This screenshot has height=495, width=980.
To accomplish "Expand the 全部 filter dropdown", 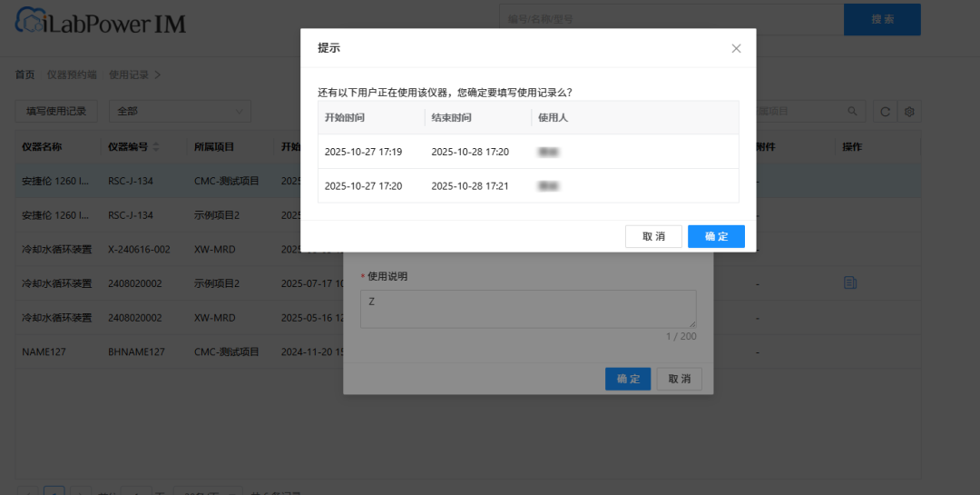I will [180, 111].
